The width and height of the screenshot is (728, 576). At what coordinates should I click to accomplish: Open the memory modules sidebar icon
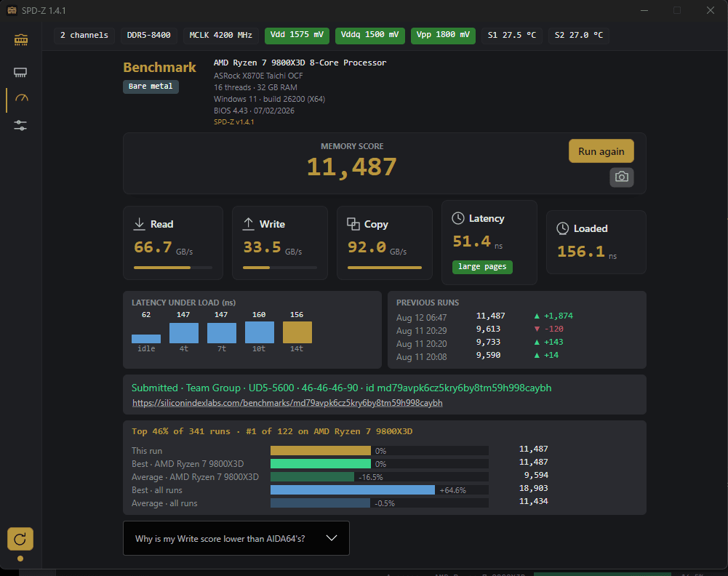[x=21, y=41]
